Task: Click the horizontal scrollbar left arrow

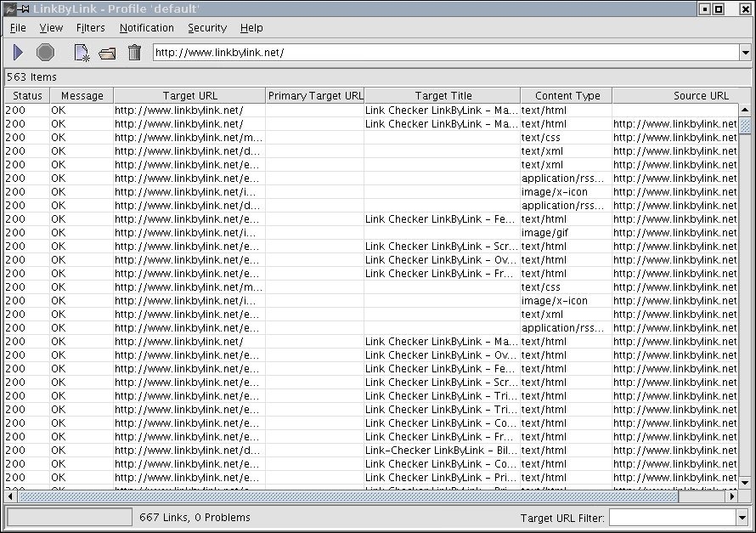Action: click(10, 496)
